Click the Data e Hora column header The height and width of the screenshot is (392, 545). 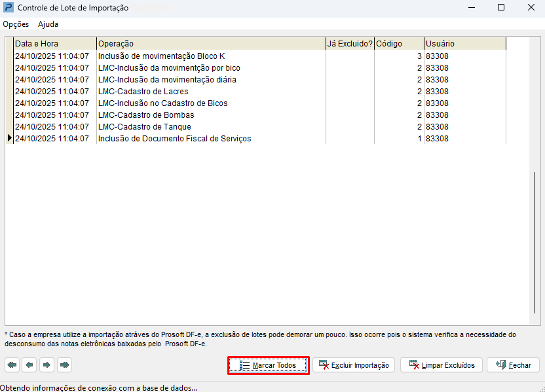pyautogui.click(x=55, y=44)
